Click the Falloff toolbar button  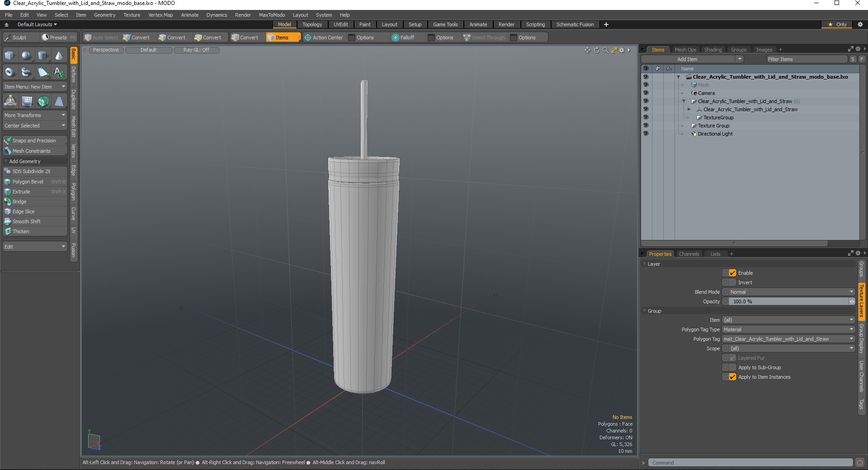pyautogui.click(x=403, y=38)
